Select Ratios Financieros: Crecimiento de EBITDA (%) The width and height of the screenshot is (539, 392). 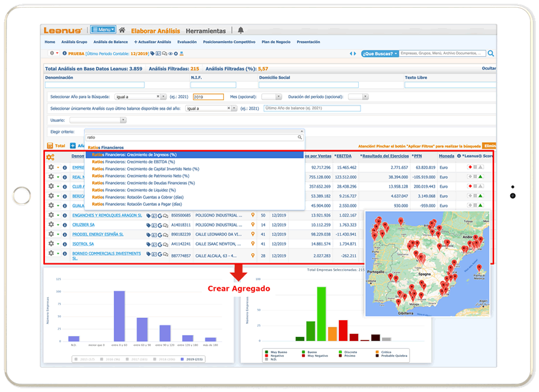134,162
